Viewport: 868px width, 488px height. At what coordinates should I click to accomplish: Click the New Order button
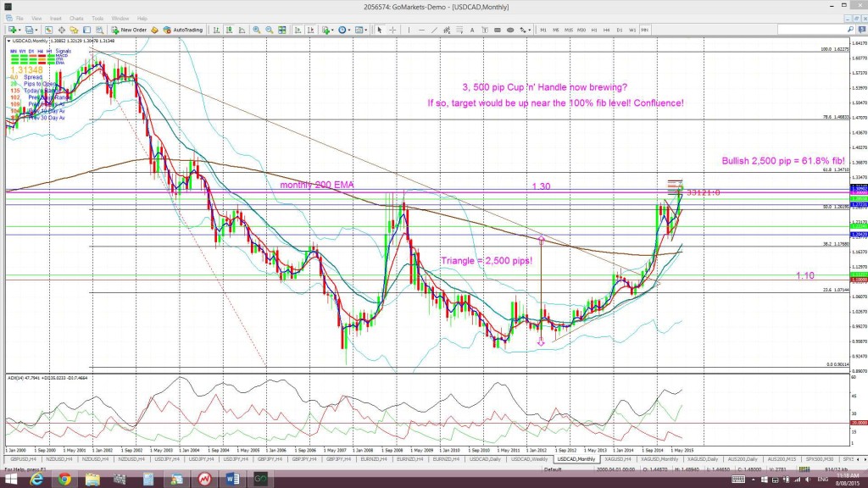129,30
